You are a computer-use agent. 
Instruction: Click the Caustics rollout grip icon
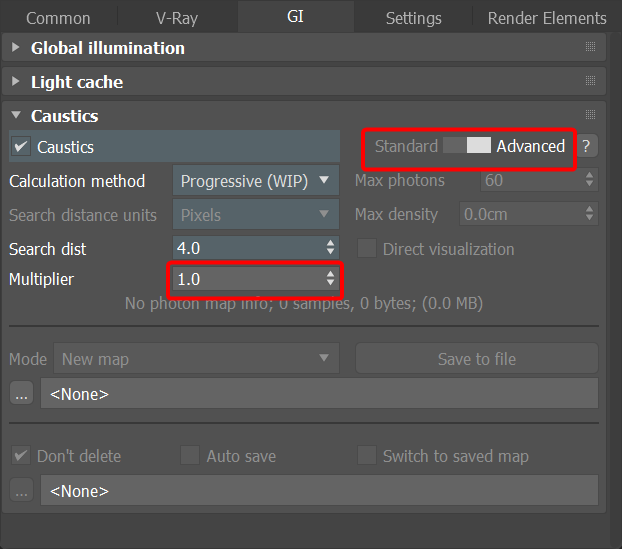click(590, 116)
